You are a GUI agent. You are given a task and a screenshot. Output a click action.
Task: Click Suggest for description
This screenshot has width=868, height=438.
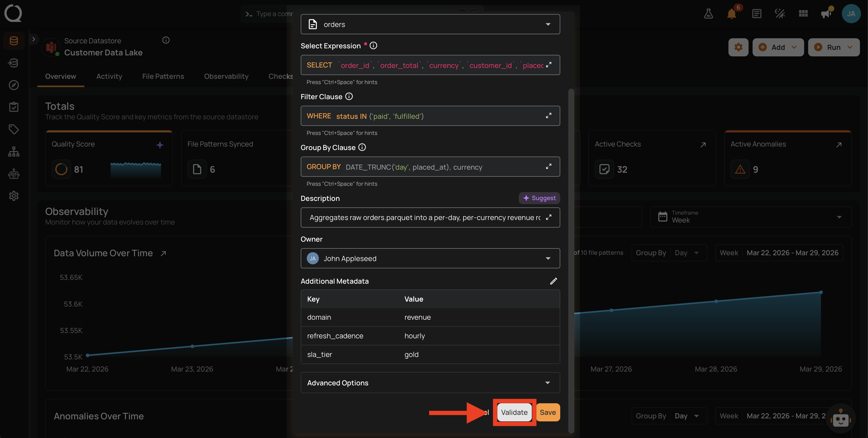coord(539,198)
